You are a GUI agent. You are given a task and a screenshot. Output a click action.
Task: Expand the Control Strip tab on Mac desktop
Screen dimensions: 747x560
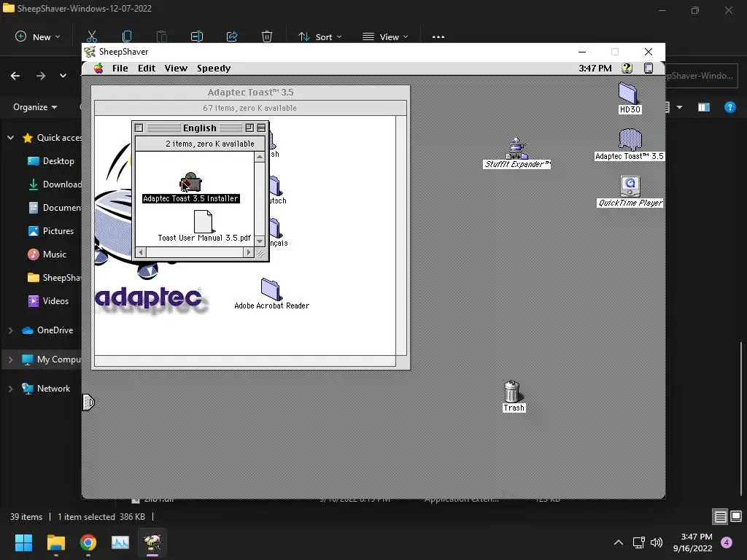click(x=88, y=402)
